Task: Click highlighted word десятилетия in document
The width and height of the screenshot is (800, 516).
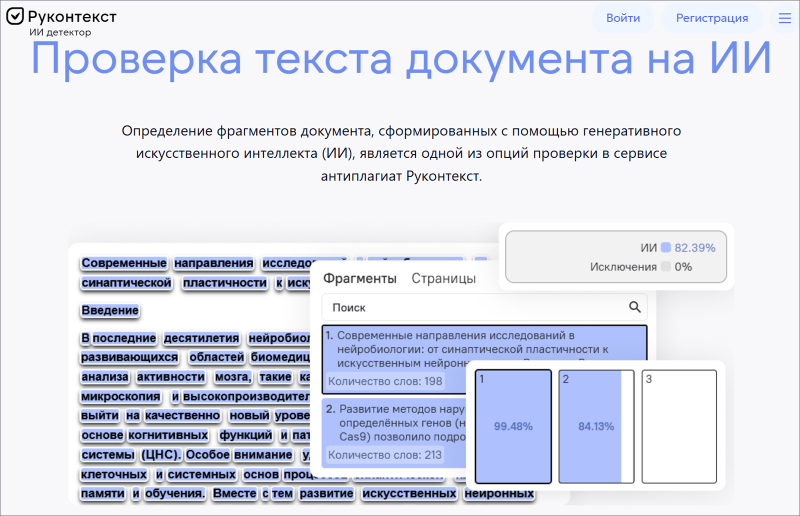Action: coord(202,338)
